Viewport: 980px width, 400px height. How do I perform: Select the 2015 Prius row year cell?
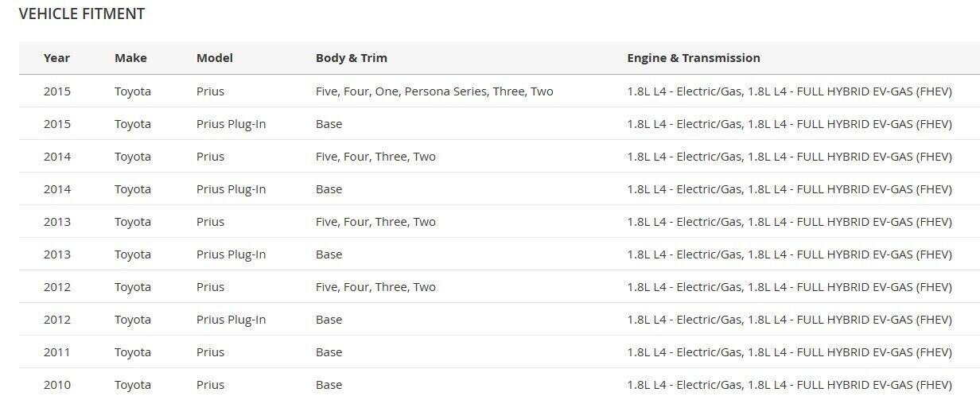point(57,91)
